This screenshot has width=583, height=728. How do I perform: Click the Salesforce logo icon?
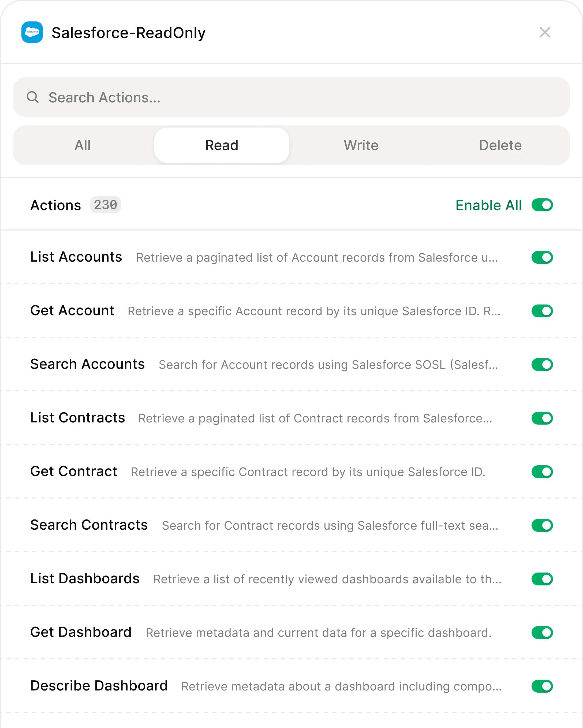tap(32, 32)
